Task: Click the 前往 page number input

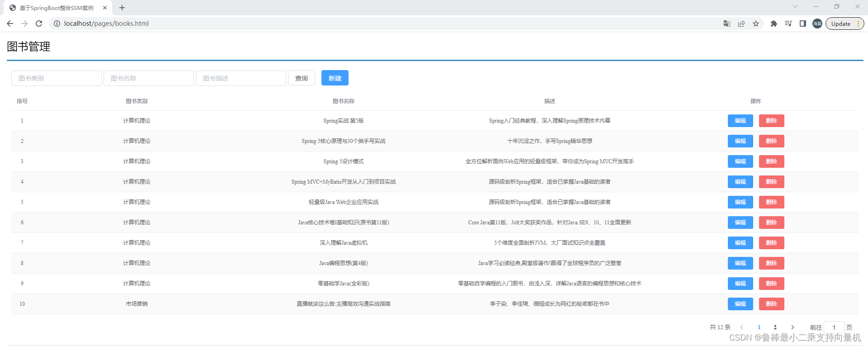Action: 834,327
